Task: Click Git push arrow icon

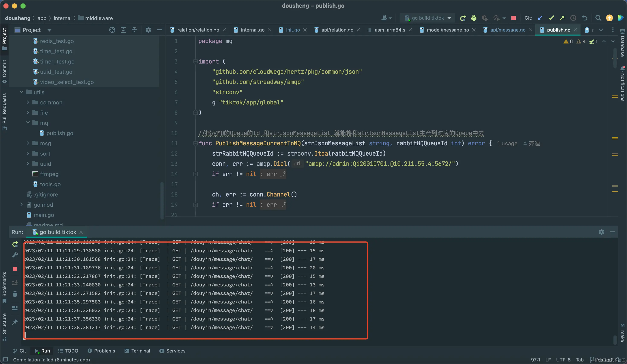Action: click(562, 18)
